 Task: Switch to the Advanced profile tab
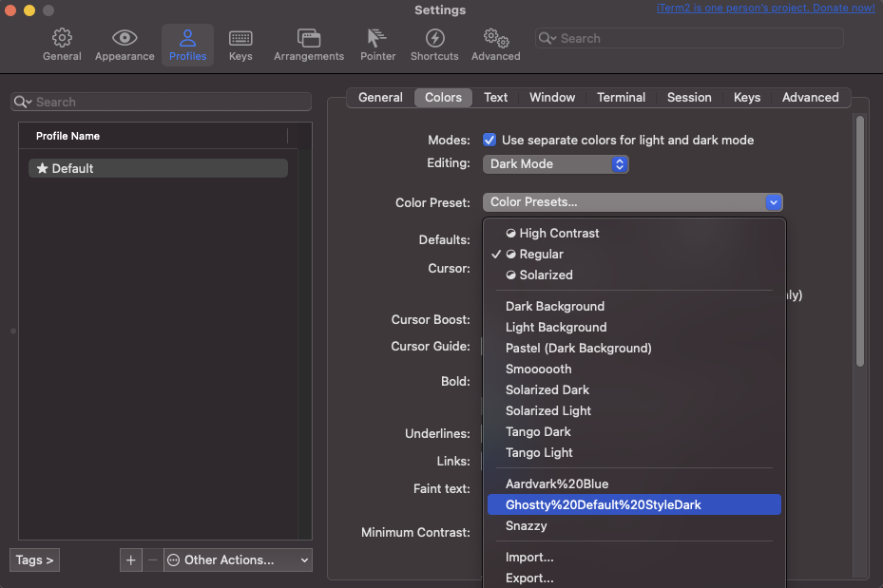pos(811,97)
